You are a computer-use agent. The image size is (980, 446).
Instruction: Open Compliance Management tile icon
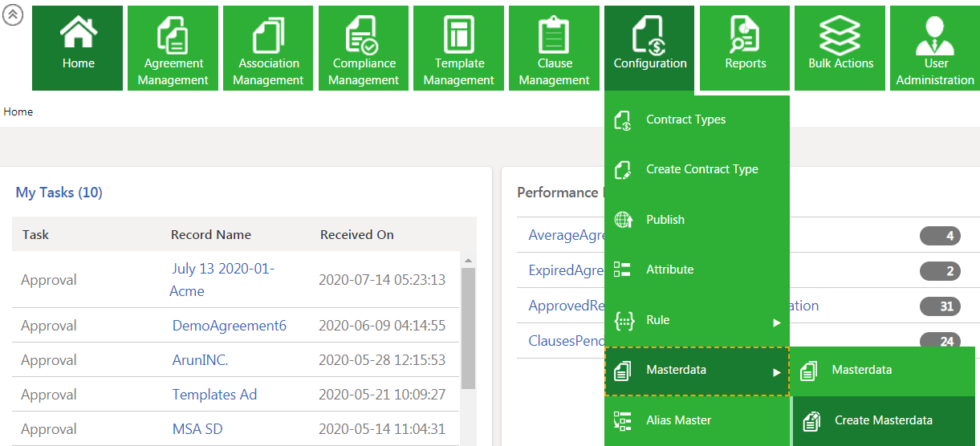[364, 35]
